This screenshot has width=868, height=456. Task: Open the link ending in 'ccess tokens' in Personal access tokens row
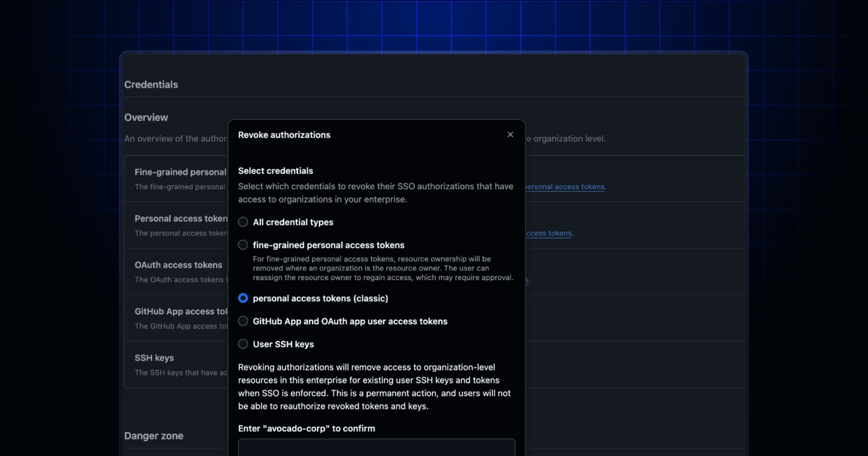pos(549,233)
